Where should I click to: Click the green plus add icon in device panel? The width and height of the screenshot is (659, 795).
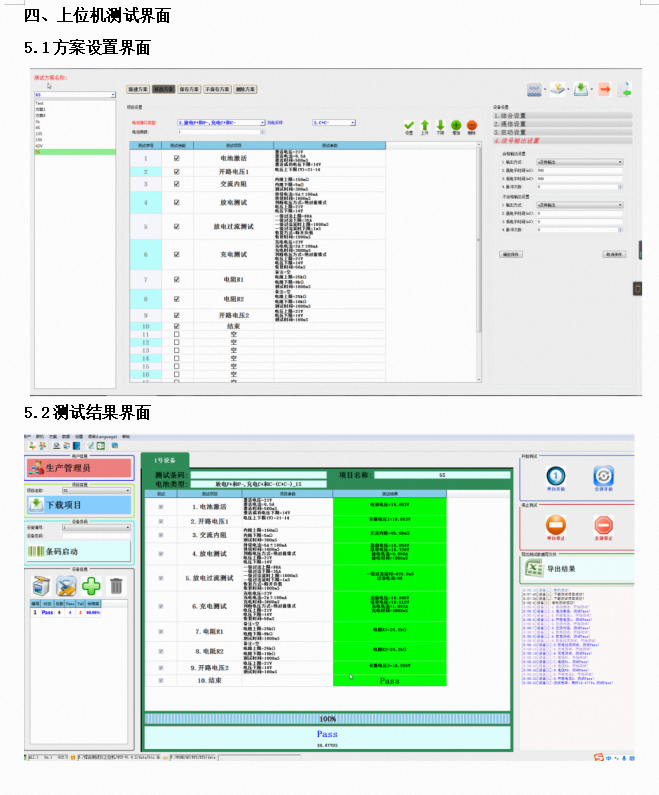click(92, 587)
